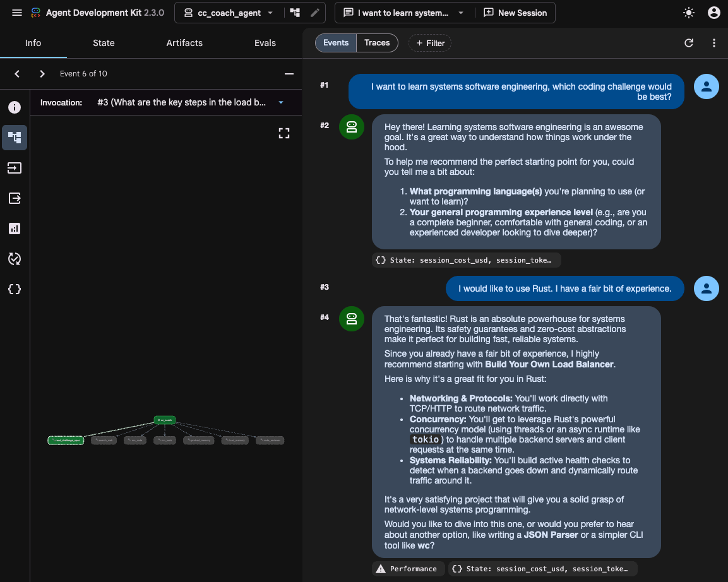Viewport: 728px width, 582px height.
Task: Click the event number label #4
Action: point(325,318)
